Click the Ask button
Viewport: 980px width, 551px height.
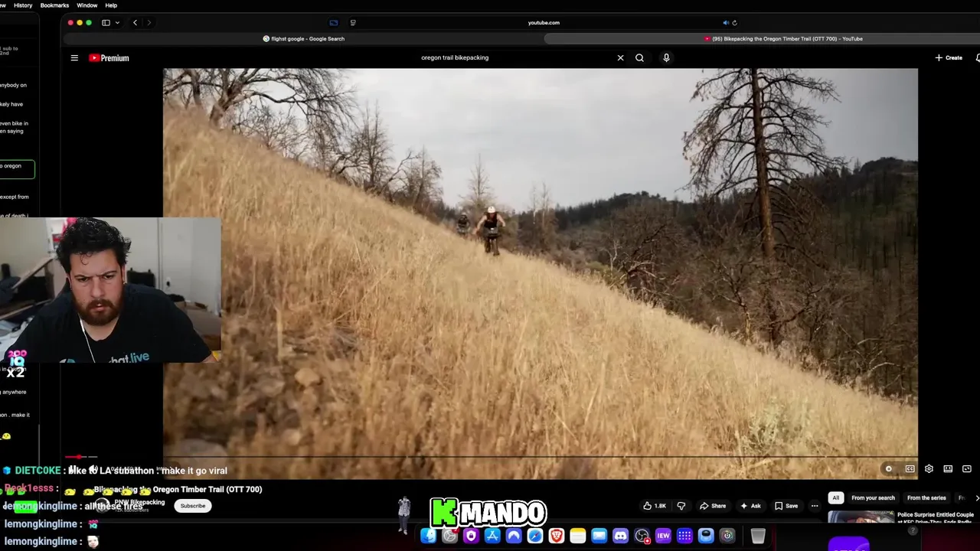click(x=750, y=506)
